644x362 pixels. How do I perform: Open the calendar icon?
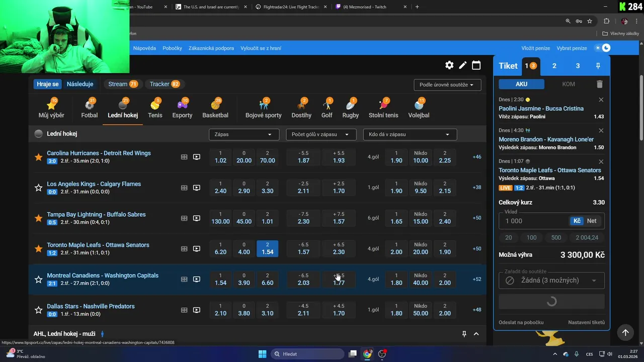476,65
